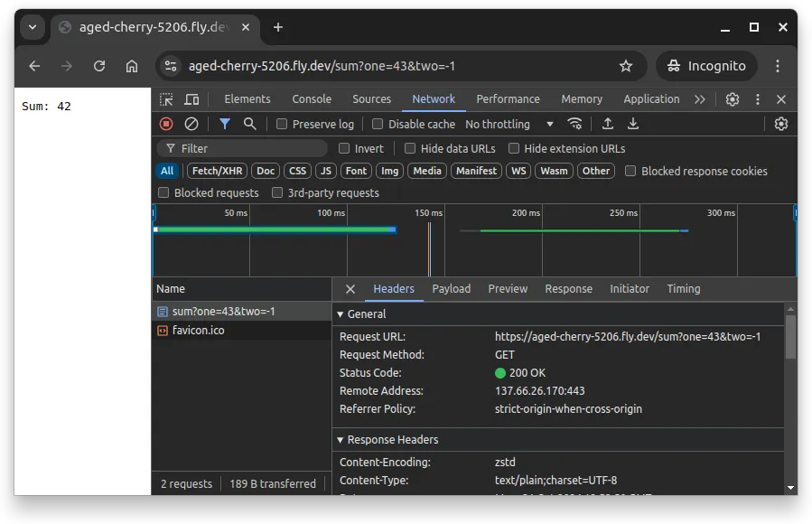Viewport: 812px width, 524px height.
Task: Collapse the Response Headers section
Action: (340, 440)
